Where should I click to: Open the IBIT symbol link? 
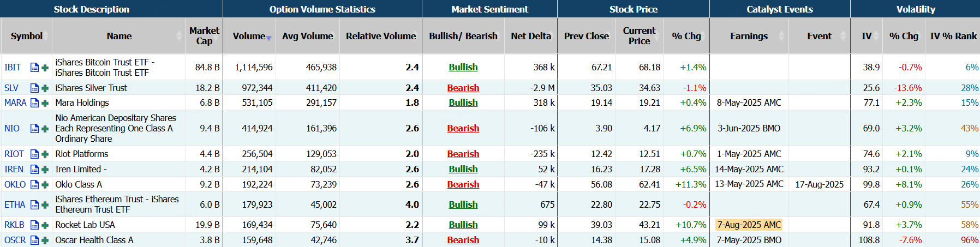coord(13,67)
